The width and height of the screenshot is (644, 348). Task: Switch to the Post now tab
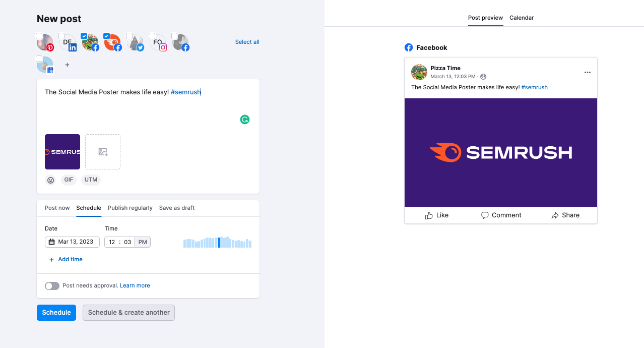57,208
